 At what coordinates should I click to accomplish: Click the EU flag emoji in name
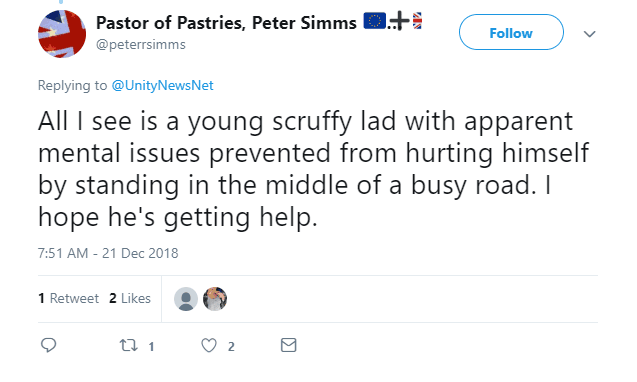(375, 21)
